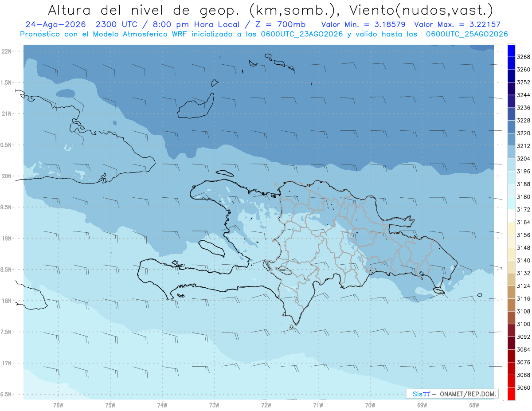Click the latitude label 22N
This screenshot has width=532, height=411.
click(7, 51)
